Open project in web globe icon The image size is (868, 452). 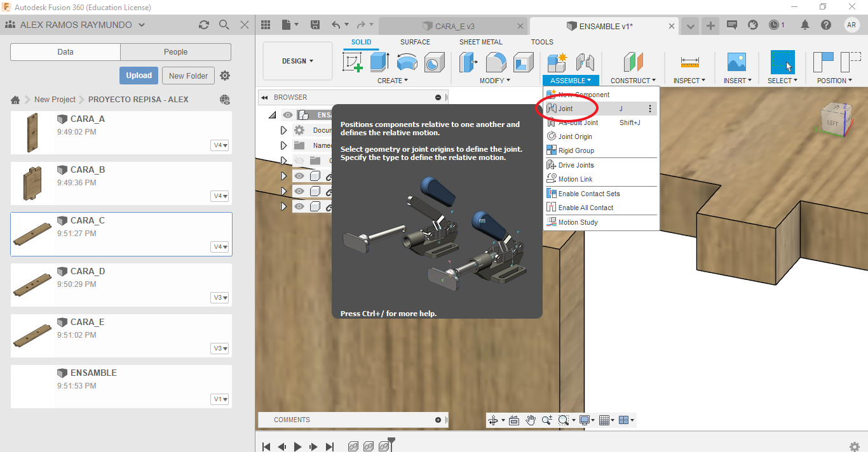(225, 100)
